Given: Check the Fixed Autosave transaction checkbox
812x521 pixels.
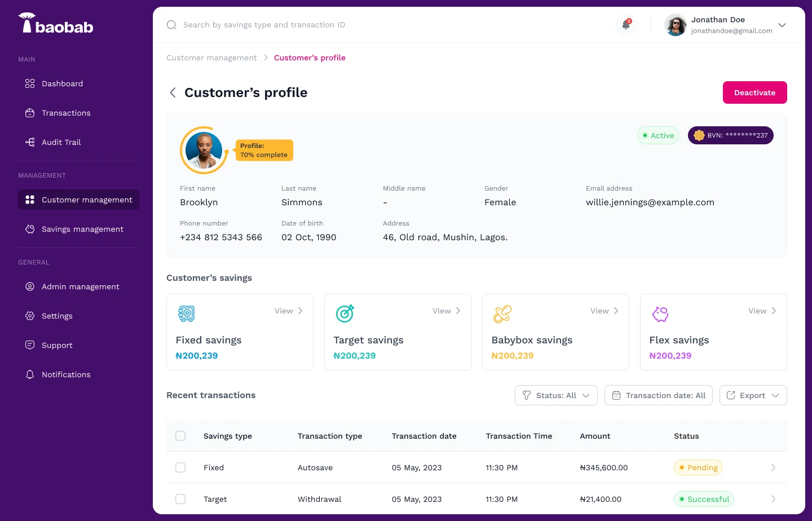Looking at the screenshot, I should [x=180, y=467].
